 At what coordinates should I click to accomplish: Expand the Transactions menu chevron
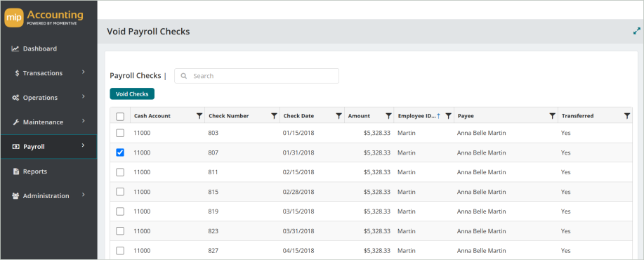point(84,72)
